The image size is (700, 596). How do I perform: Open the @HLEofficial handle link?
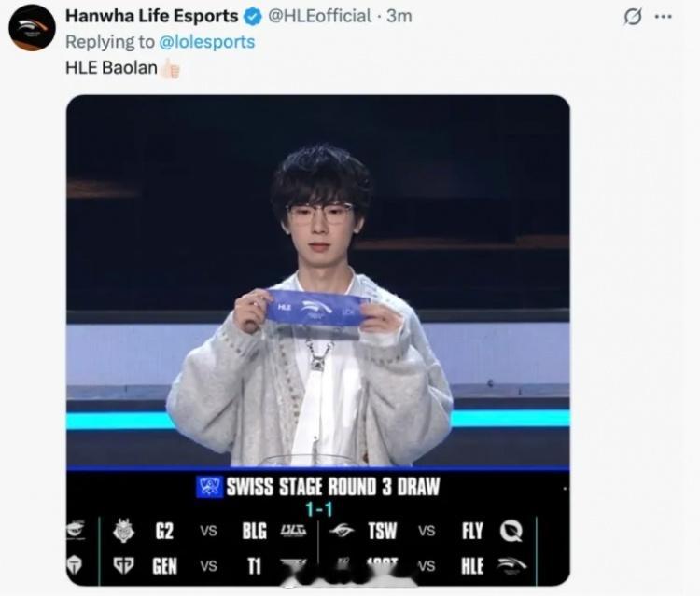[319, 16]
